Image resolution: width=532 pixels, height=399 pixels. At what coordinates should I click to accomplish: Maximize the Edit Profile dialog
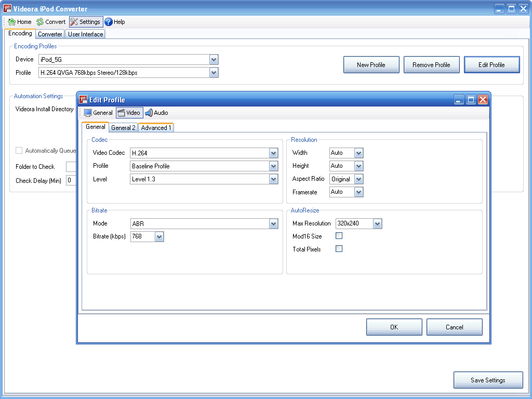[471, 99]
